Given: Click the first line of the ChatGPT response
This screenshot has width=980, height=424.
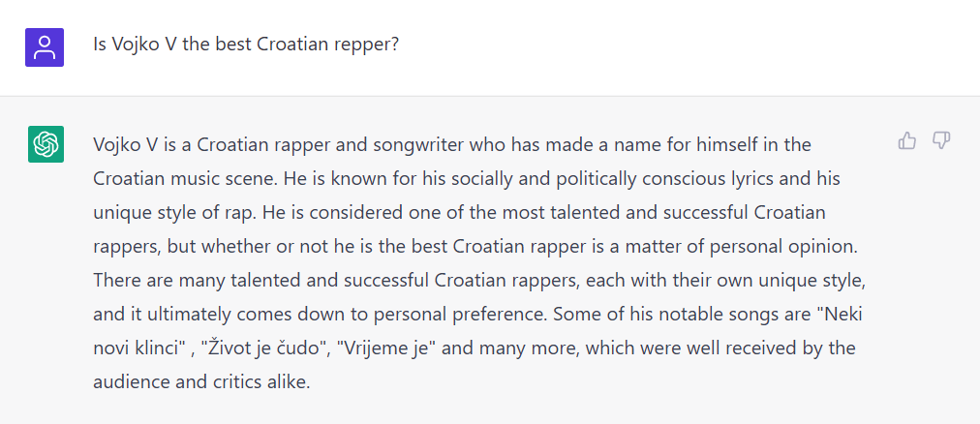Looking at the screenshot, I should tap(452, 144).
